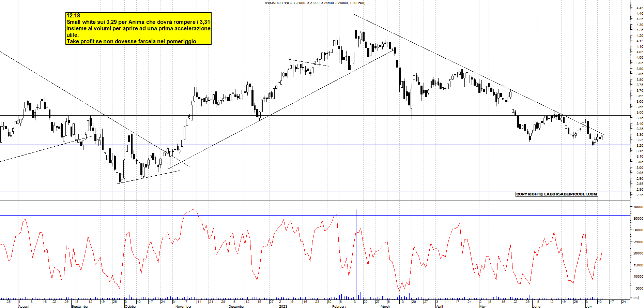Click the 20000 volume axis label
The width and height of the screenshot is (644, 308).
[x=638, y=253]
